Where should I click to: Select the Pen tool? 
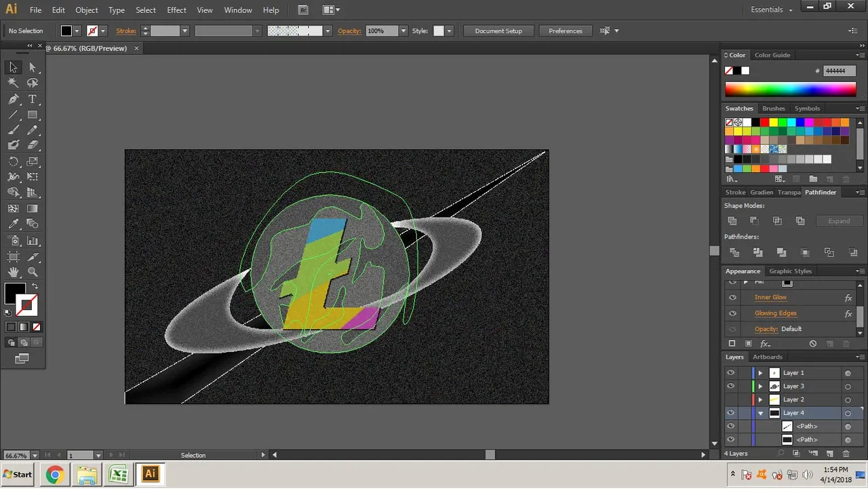click(x=13, y=99)
